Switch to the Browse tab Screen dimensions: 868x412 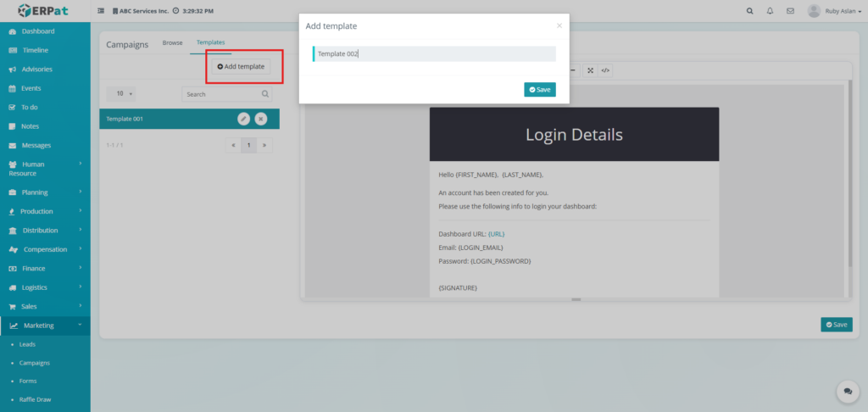click(172, 42)
